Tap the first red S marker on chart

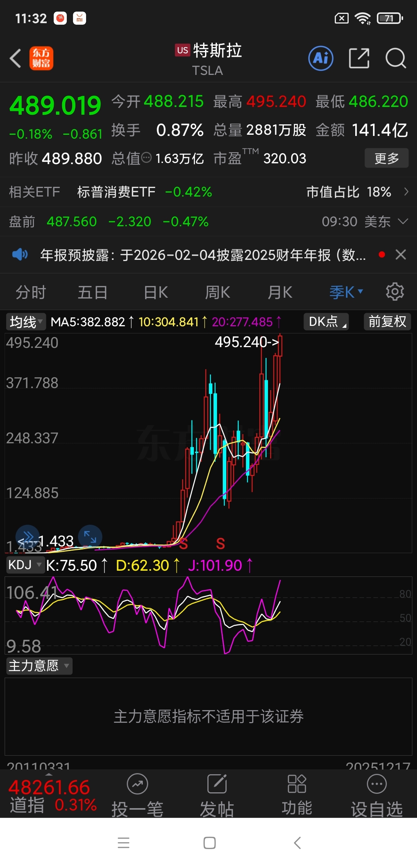183,544
